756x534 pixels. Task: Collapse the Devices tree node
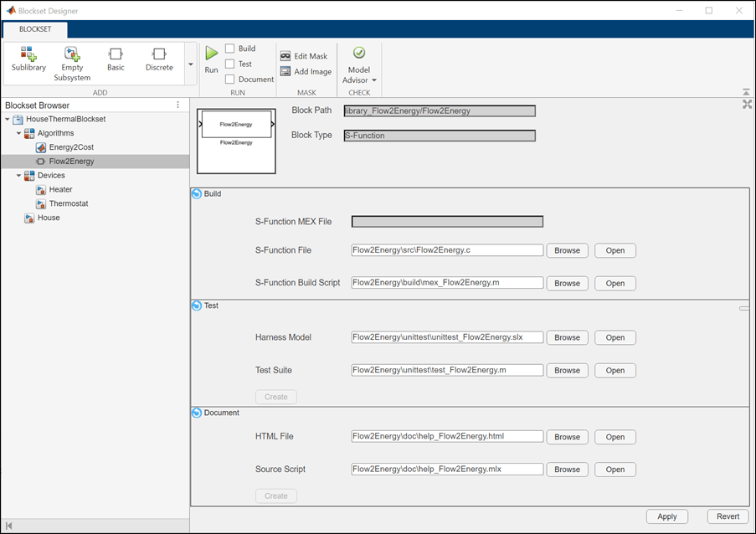click(x=19, y=176)
